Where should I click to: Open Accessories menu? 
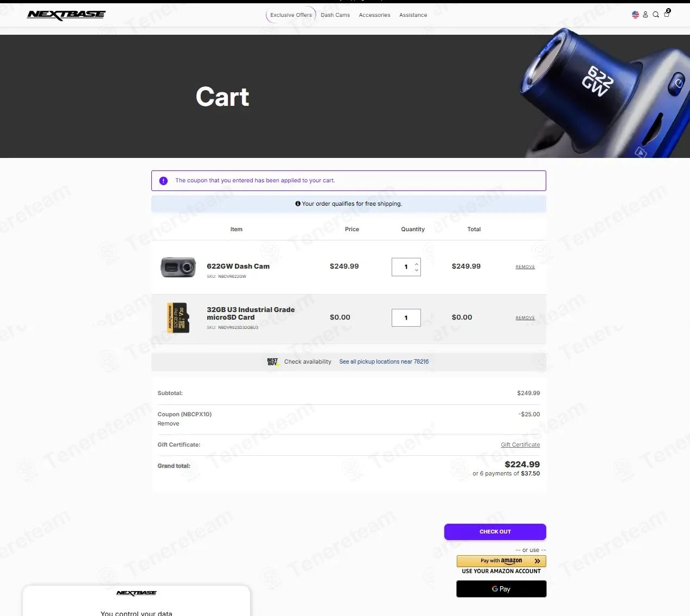pyautogui.click(x=374, y=15)
